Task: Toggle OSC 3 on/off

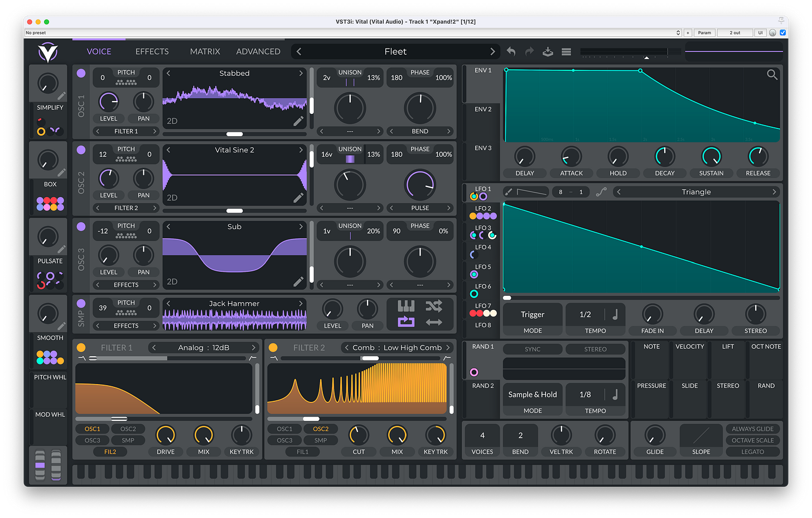Action: point(81,227)
